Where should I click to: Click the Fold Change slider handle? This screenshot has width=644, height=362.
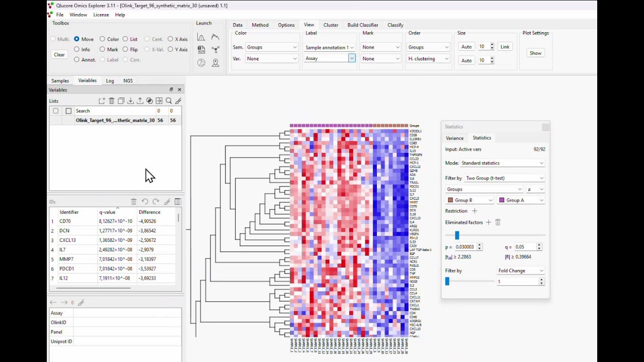coord(447,282)
